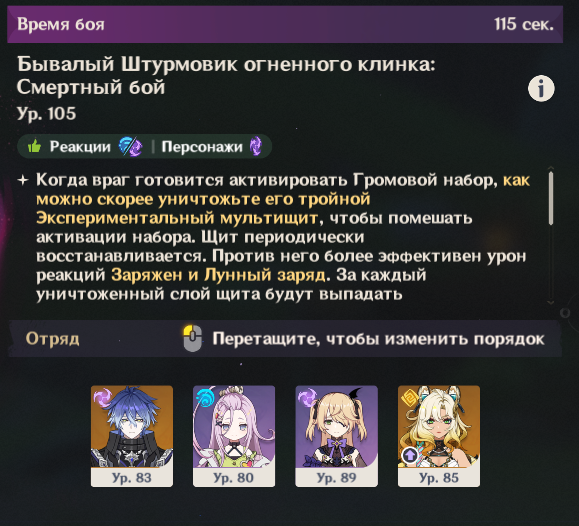Viewport: 579px width, 526px height.
Task: Select the pink-haired character portrait Ур. 80
Action: click(x=234, y=436)
